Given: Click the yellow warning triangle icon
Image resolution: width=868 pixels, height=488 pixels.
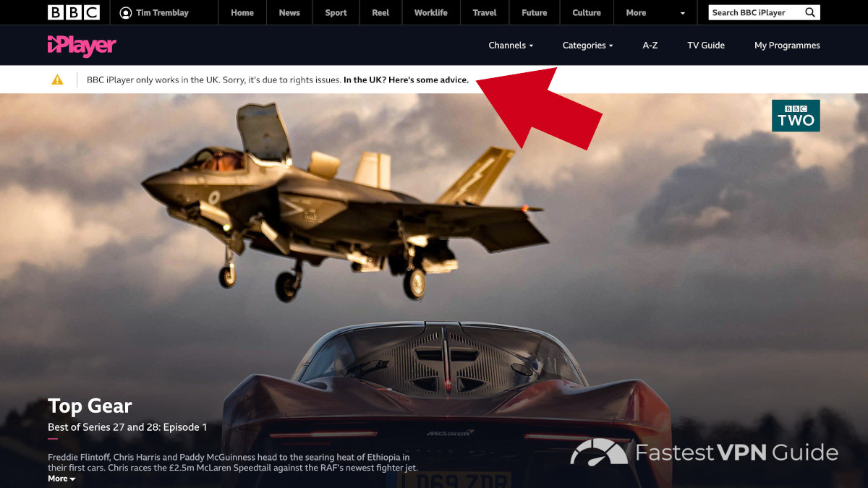Looking at the screenshot, I should click(57, 80).
